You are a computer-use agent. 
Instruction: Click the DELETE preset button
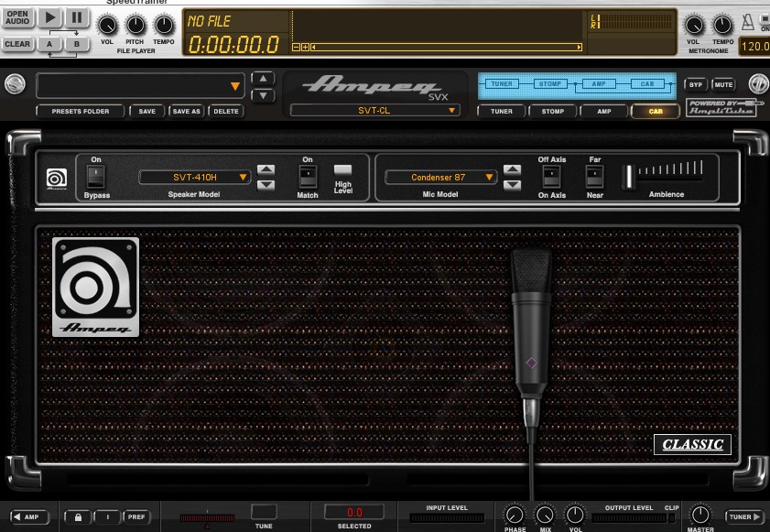coord(226,112)
